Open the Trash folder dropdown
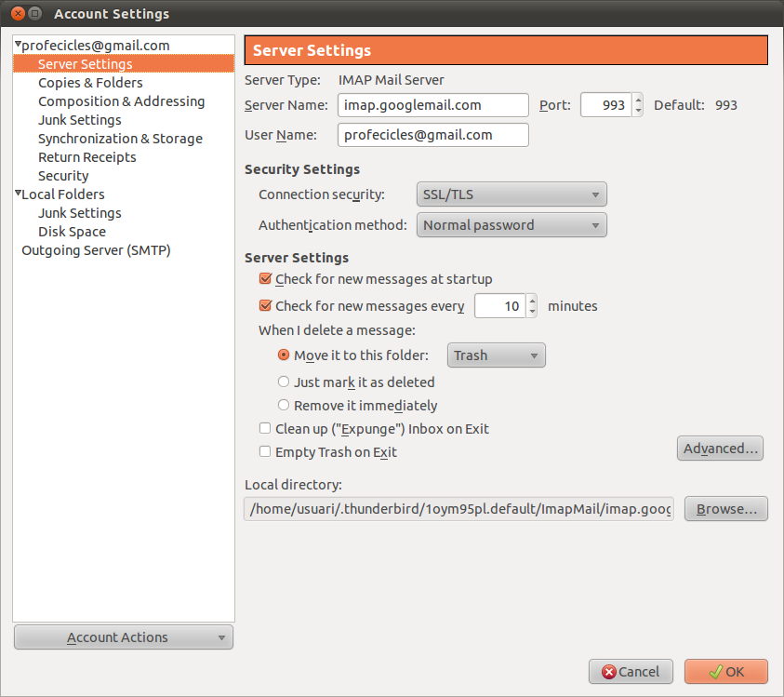 (x=496, y=355)
